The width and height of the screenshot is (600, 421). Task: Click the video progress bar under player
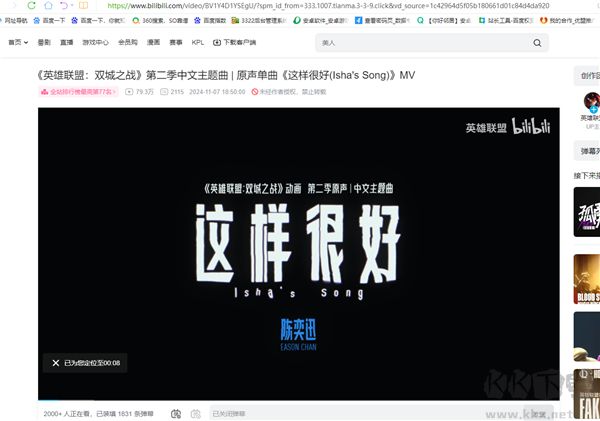click(298, 401)
